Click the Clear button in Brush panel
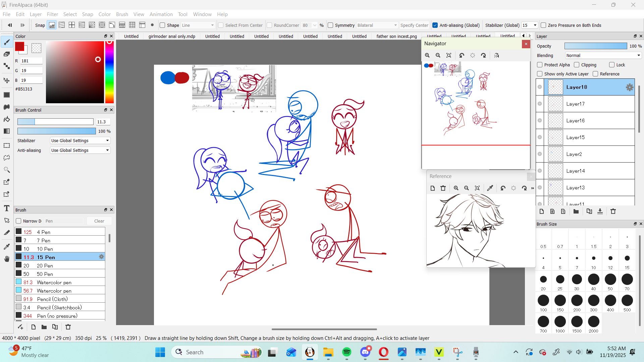 99,221
